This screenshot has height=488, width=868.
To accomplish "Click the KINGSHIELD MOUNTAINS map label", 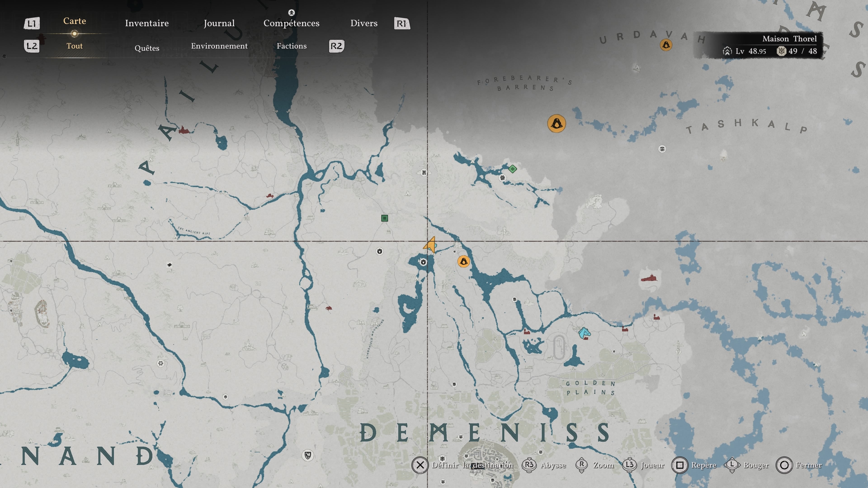I will pyautogui.click(x=375, y=338).
